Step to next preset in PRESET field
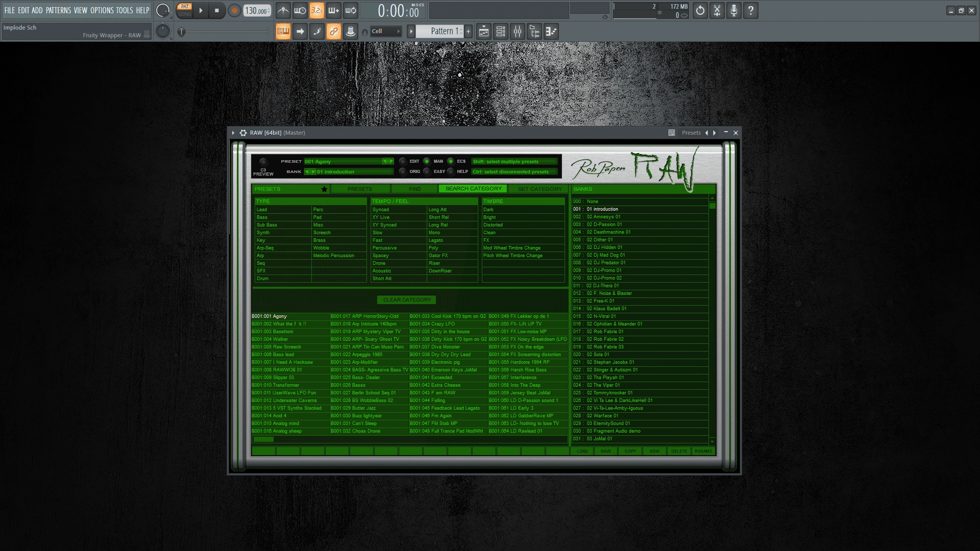The width and height of the screenshot is (980, 551). click(x=391, y=161)
